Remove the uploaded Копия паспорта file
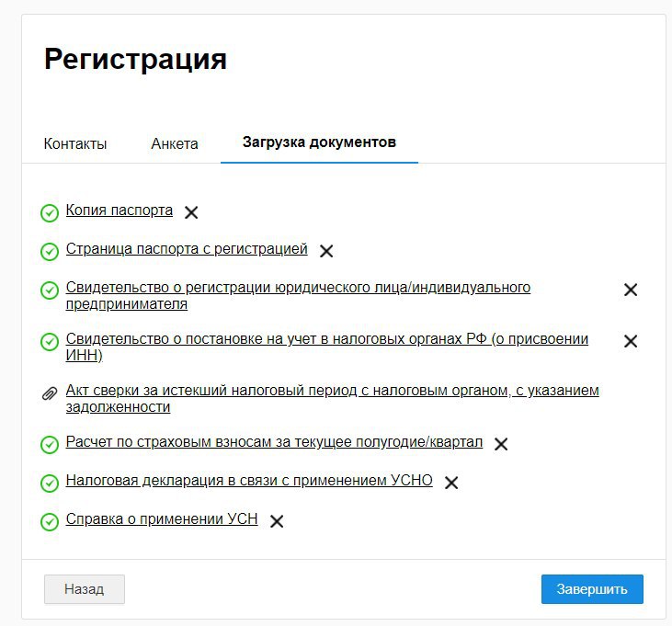 [191, 212]
